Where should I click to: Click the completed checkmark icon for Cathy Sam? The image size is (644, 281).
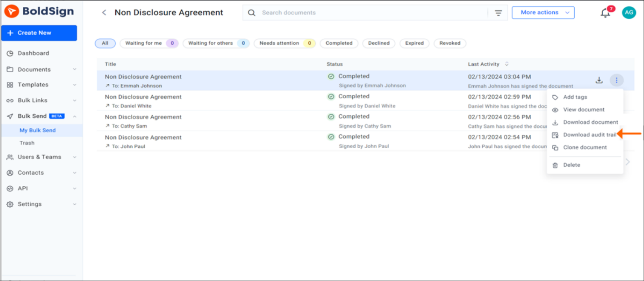pyautogui.click(x=331, y=117)
